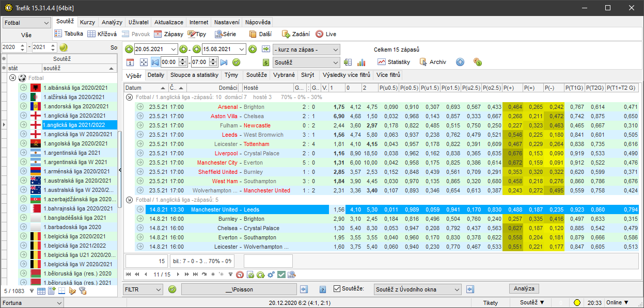Click the tennis ball icon beside year range
The height and width of the screenshot is (308, 644).
64,47
